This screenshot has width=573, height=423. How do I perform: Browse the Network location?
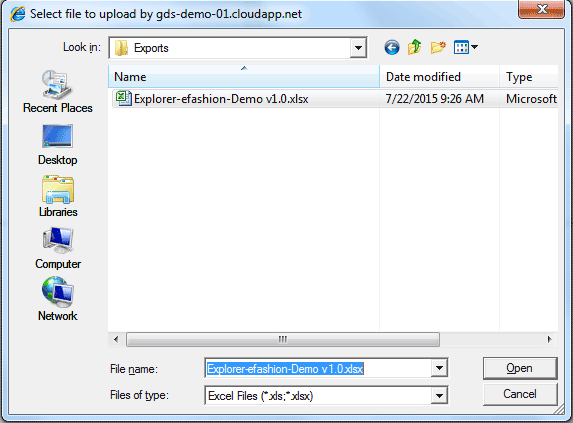pos(57,299)
